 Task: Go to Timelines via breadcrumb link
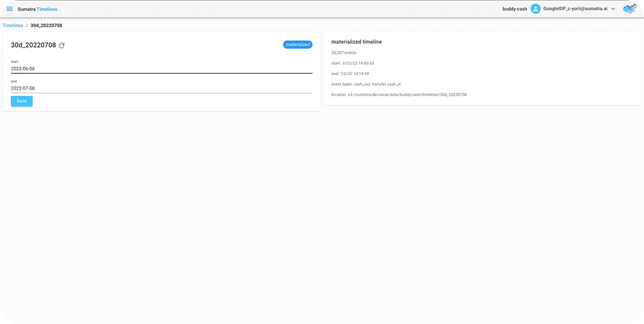coord(13,25)
